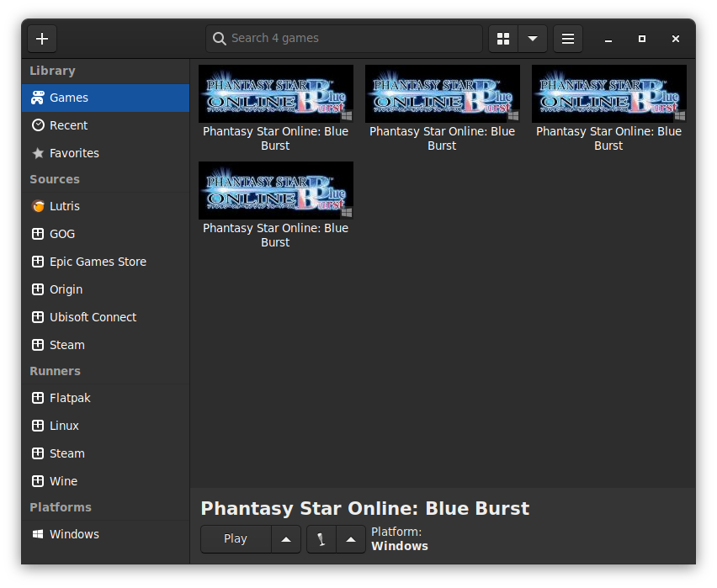This screenshot has height=588, width=717.
Task: Click the Games controller icon
Action: 38,98
